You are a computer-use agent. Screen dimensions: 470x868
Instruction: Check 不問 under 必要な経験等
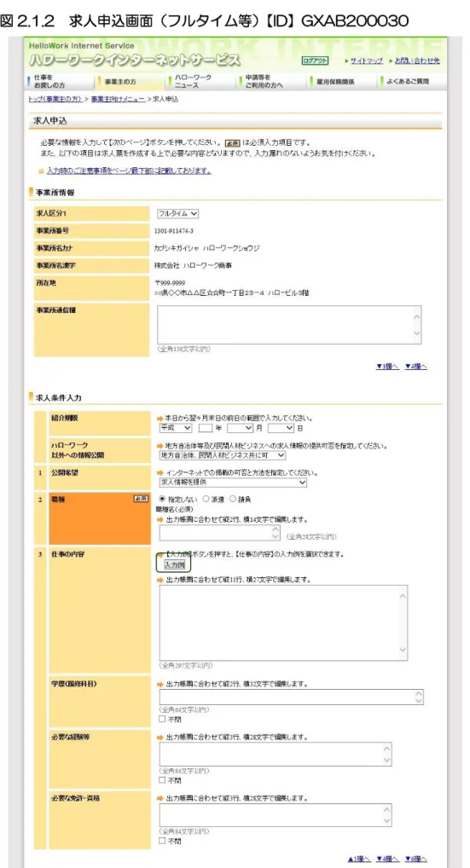click(x=162, y=780)
